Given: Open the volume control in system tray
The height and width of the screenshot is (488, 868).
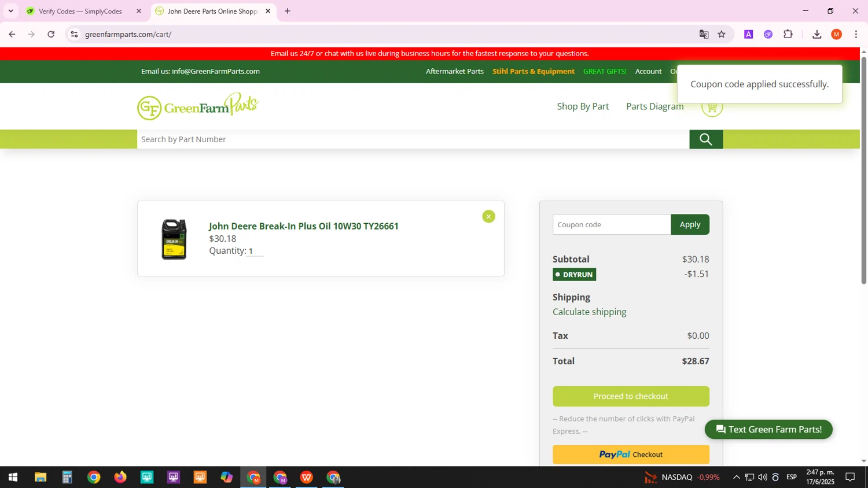Looking at the screenshot, I should click(762, 477).
